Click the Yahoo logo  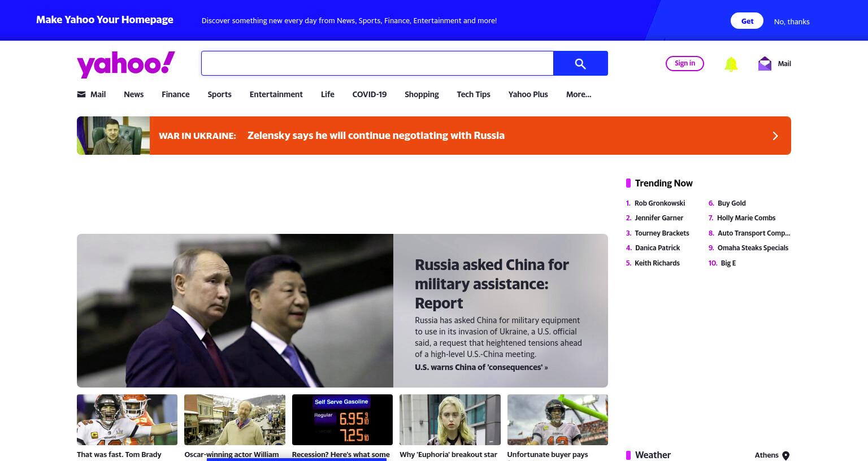[x=126, y=64]
